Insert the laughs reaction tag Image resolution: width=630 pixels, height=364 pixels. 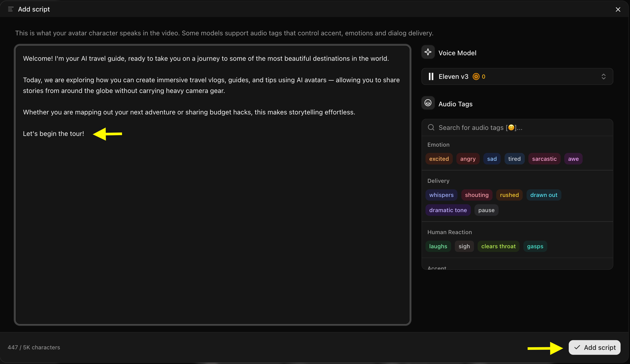[438, 246]
